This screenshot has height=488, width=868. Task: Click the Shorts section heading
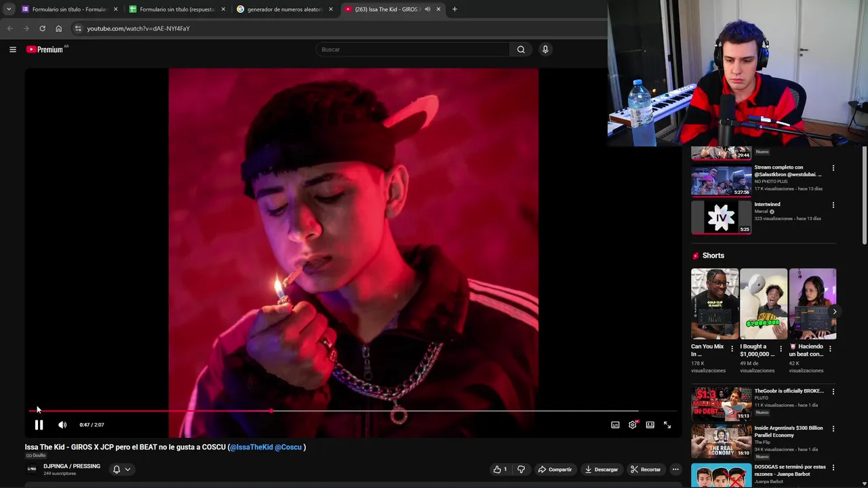point(713,256)
